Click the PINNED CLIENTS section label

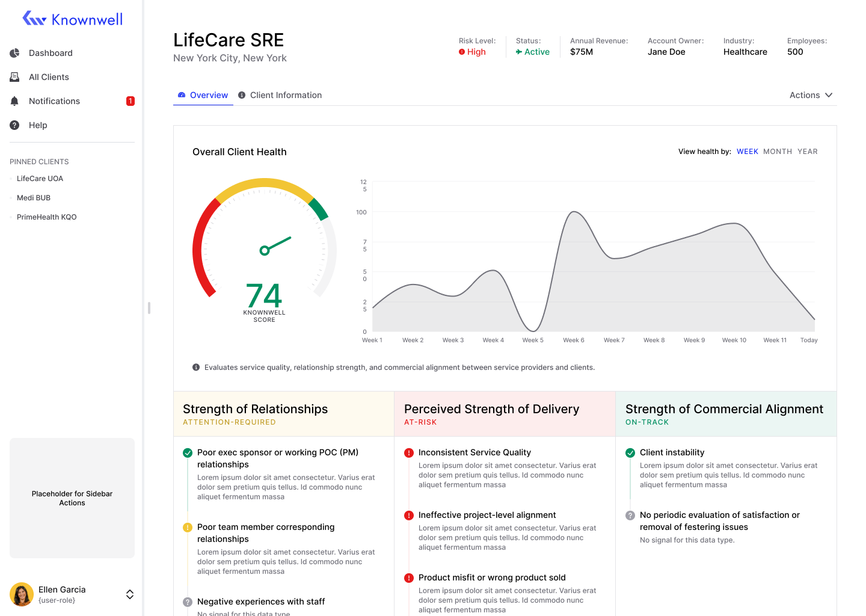pos(39,162)
